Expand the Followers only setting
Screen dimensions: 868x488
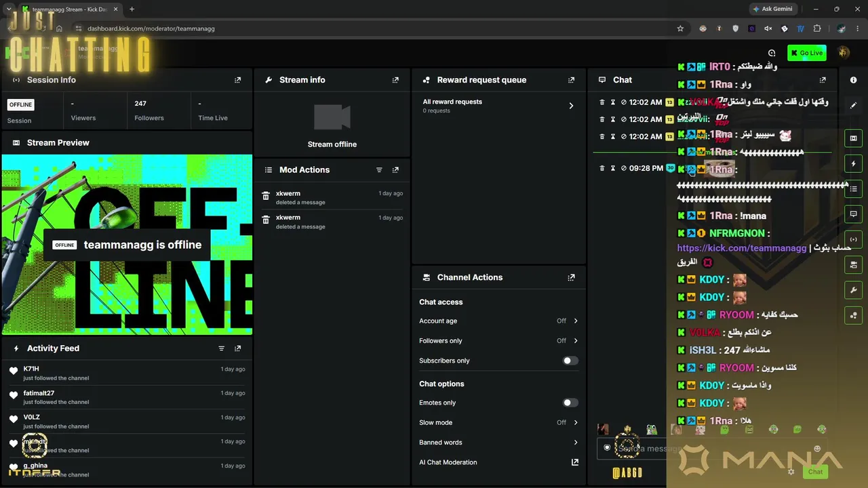pos(499,341)
